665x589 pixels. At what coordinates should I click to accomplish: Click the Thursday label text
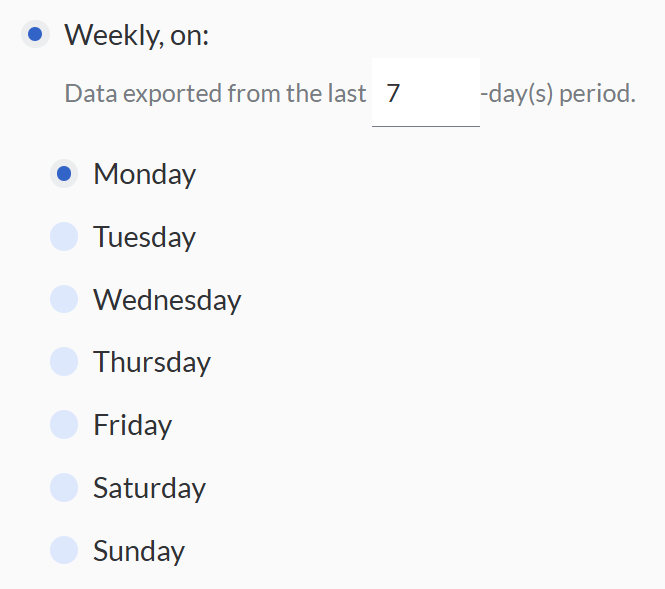(x=152, y=362)
